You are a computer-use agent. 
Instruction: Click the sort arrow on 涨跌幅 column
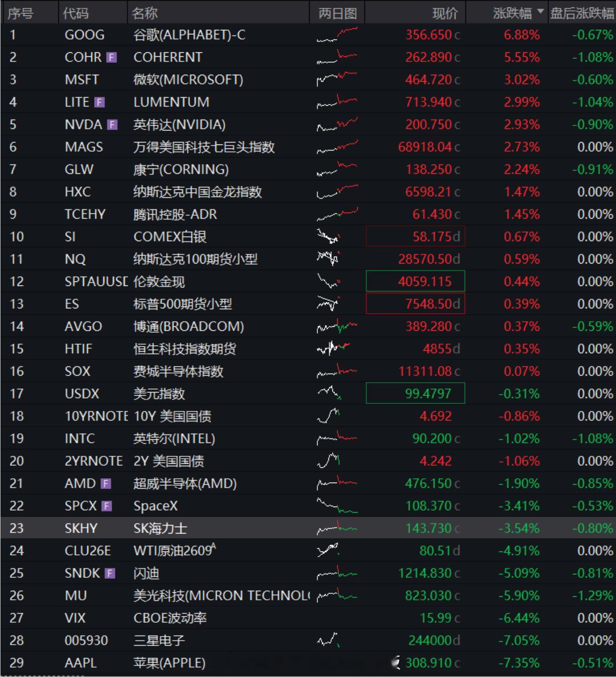[x=540, y=11]
